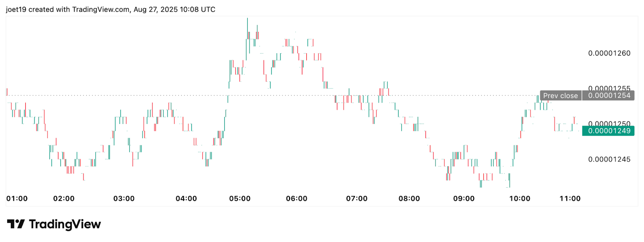
Task: Click the 11:00 time axis label
Action: coord(570,199)
